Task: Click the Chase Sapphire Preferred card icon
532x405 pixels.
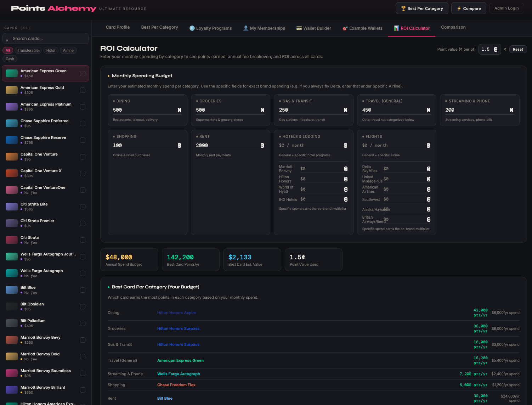Action: [x=12, y=123]
